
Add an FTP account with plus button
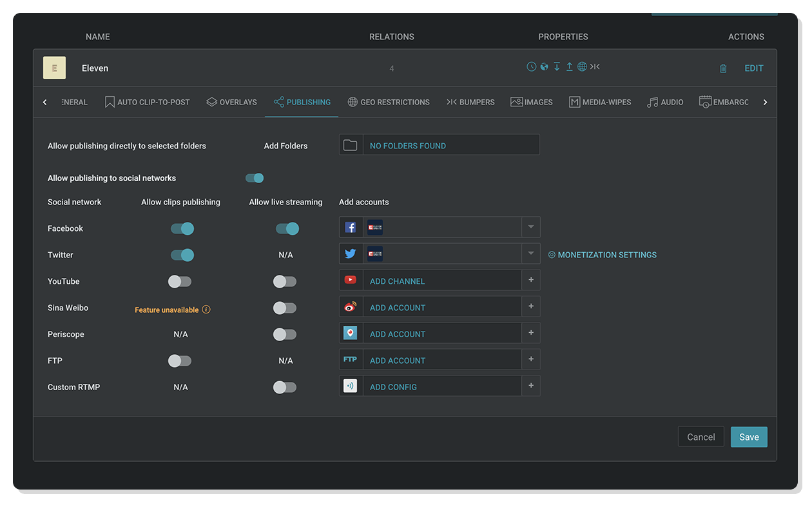pos(531,360)
